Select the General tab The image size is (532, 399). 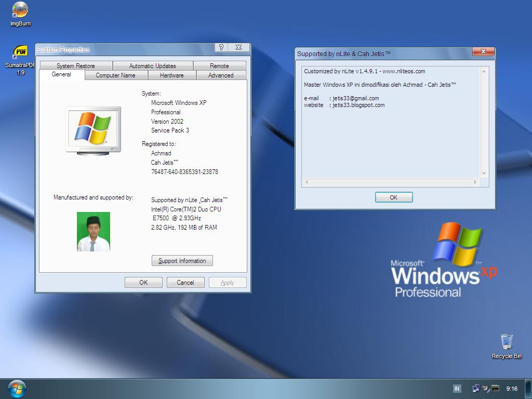click(61, 74)
